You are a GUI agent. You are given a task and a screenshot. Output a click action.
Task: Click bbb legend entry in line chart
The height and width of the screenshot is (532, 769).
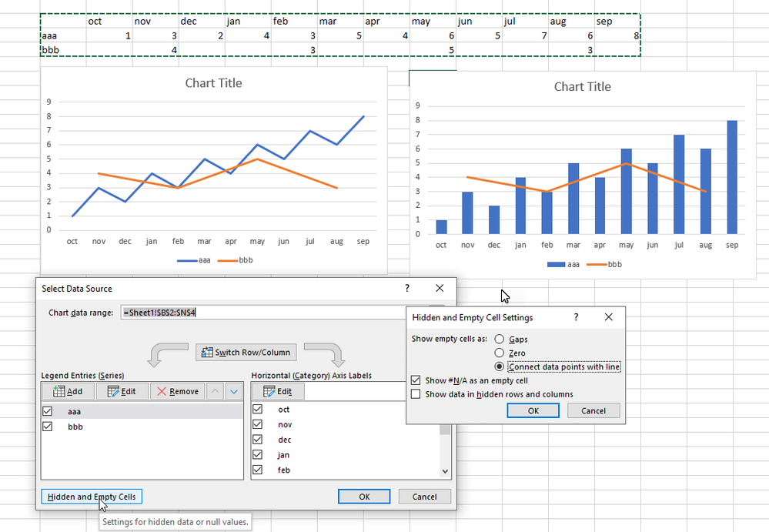(235, 260)
